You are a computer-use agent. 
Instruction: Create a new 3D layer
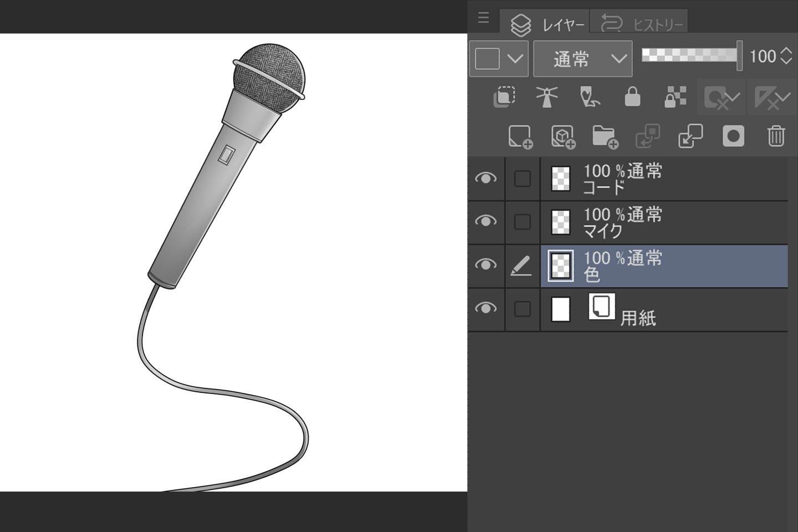click(x=562, y=136)
